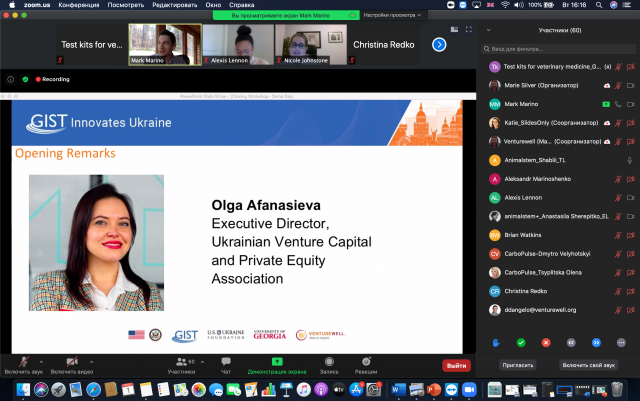Click Пригласить invite button
The height and width of the screenshot is (401, 640).
pyautogui.click(x=518, y=365)
